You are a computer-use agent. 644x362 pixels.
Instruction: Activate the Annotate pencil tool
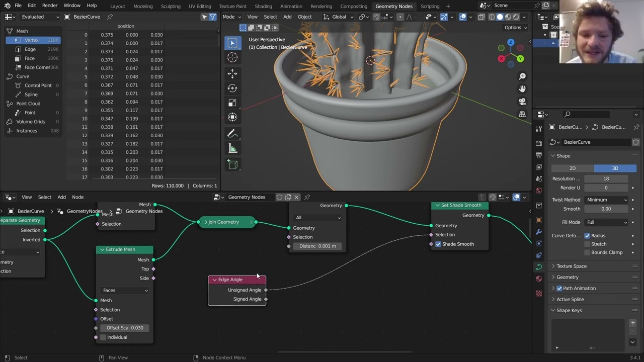(232, 134)
